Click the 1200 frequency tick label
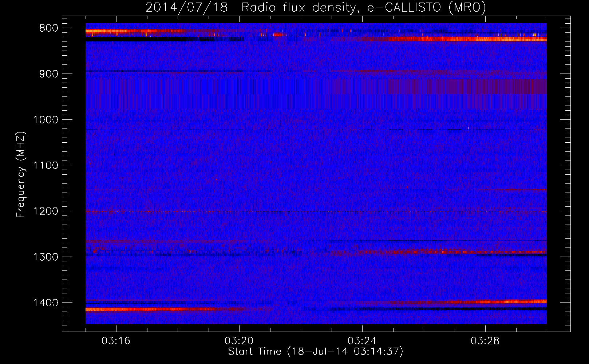The image size is (589, 364). [46, 211]
